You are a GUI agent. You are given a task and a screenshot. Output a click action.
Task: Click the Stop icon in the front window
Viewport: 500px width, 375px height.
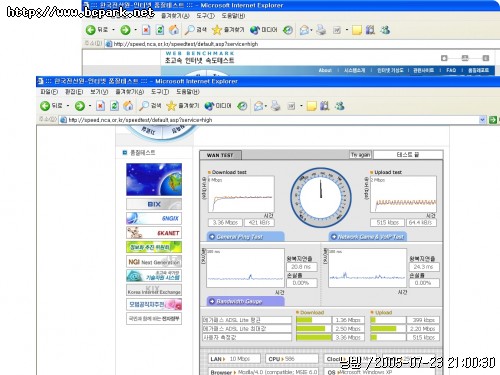click(100, 106)
